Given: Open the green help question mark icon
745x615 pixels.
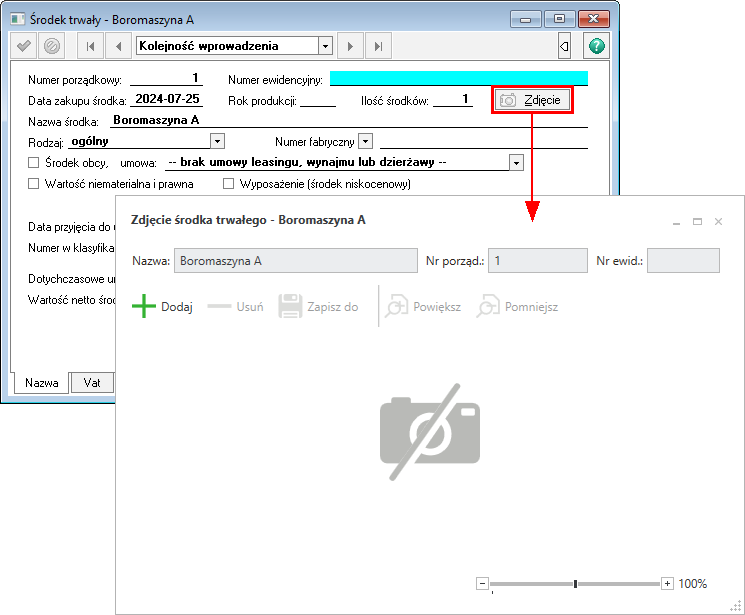Looking at the screenshot, I should [x=597, y=46].
